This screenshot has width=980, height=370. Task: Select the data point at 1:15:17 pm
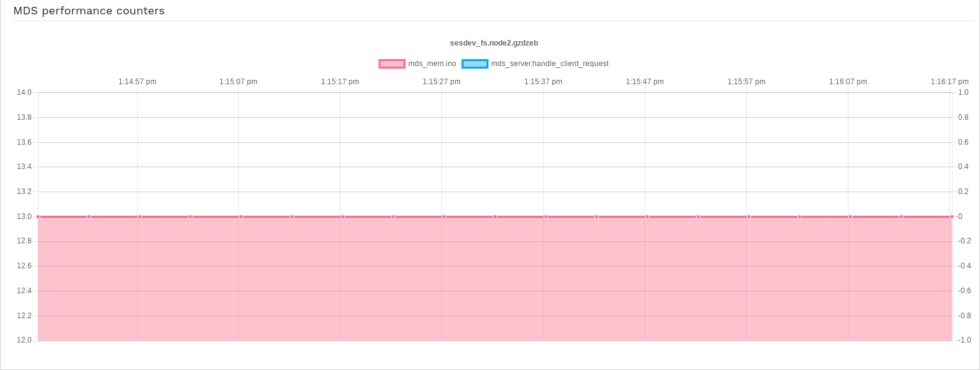(x=343, y=217)
